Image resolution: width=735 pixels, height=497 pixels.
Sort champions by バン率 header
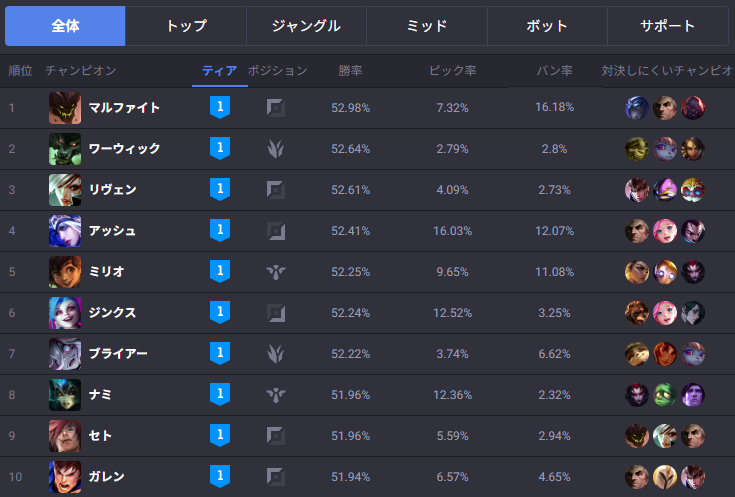[553, 71]
